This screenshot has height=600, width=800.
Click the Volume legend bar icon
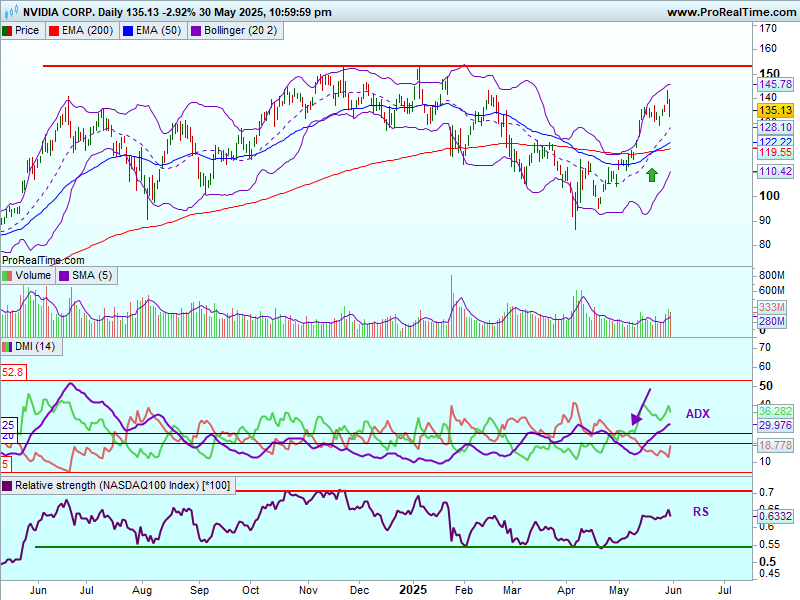[x=8, y=275]
